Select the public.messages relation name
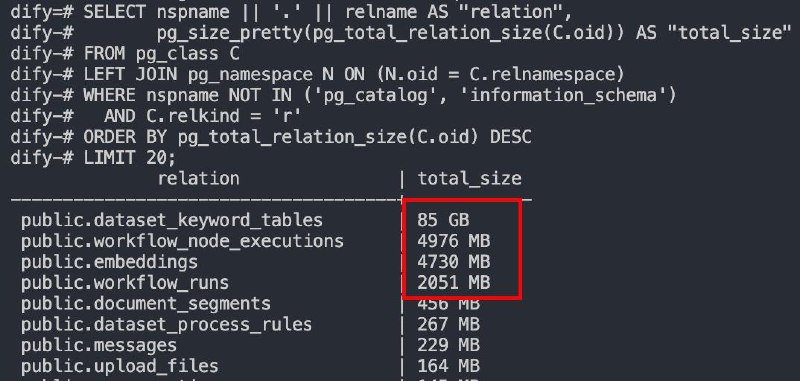The image size is (800, 381). 99,346
